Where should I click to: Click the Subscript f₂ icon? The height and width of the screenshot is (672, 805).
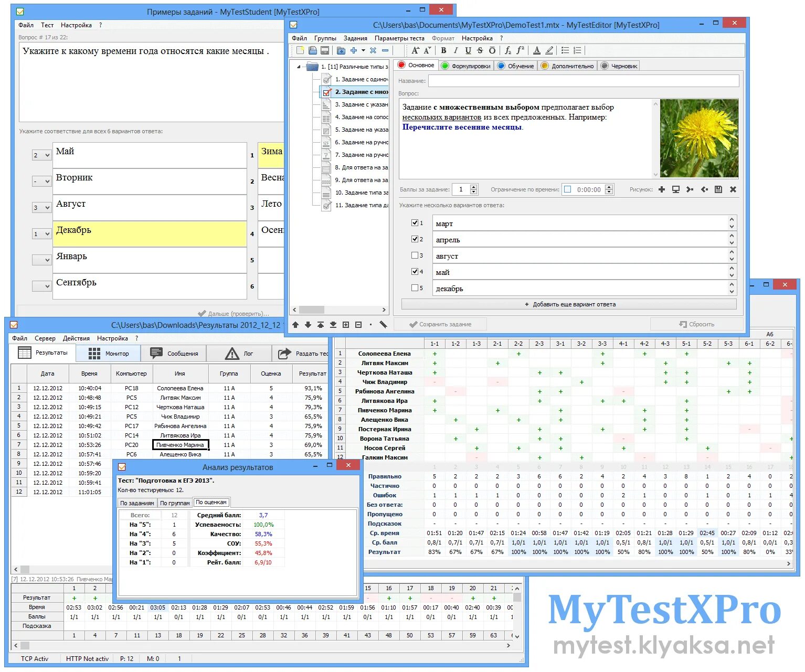pos(508,50)
